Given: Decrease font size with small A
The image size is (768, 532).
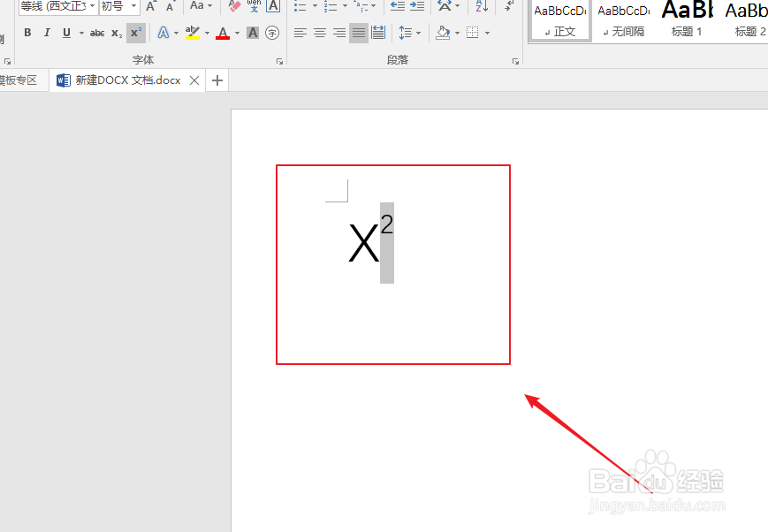Looking at the screenshot, I should 170,6.
